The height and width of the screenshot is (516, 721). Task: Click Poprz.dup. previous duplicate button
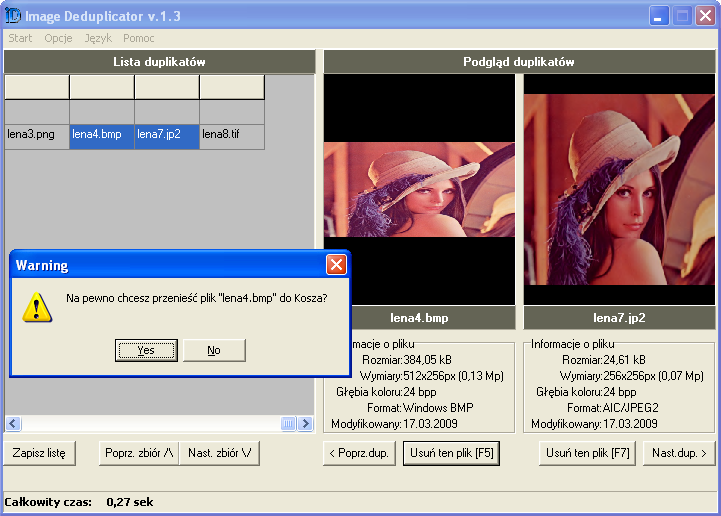[x=359, y=453]
